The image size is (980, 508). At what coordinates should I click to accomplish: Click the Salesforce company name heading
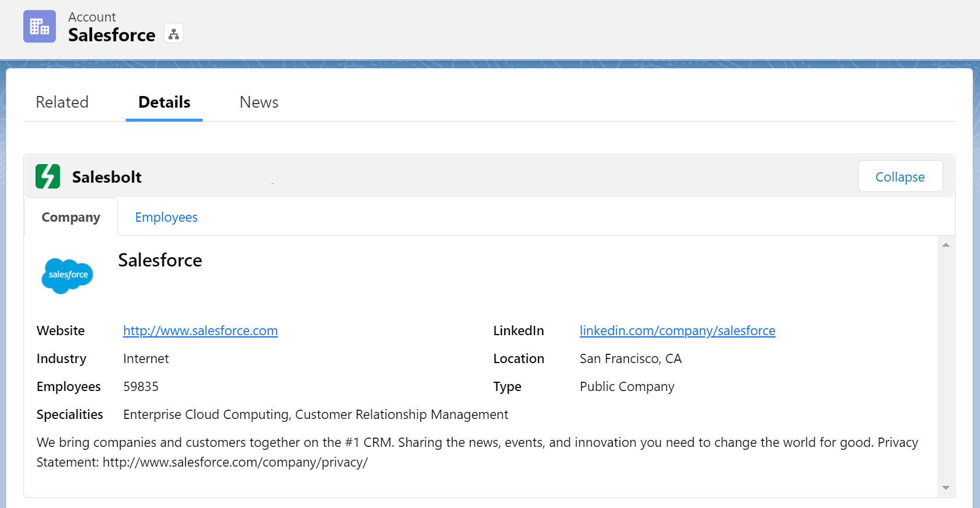click(160, 260)
